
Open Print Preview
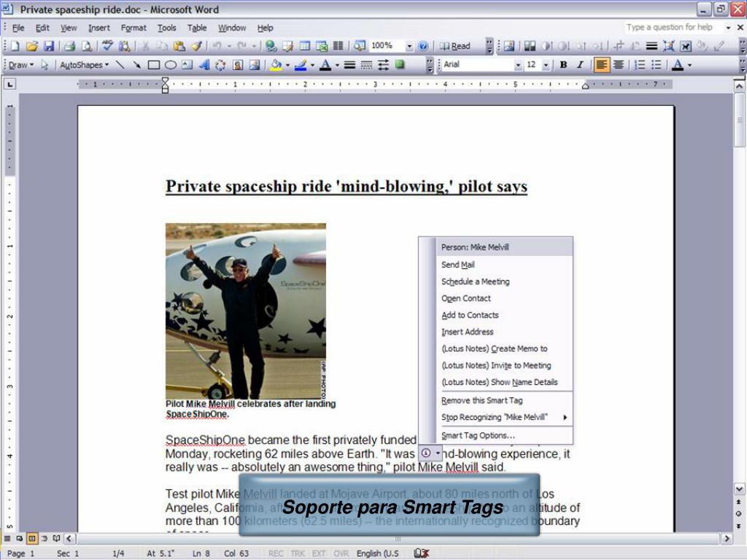[87, 46]
